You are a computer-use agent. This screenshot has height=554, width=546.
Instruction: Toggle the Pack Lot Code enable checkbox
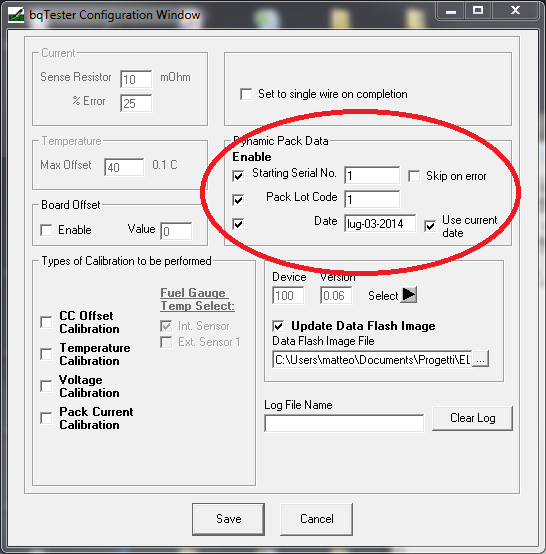coord(238,200)
